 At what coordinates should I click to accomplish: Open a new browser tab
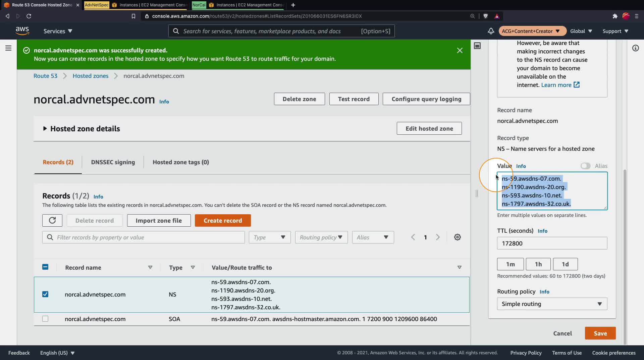point(293,5)
